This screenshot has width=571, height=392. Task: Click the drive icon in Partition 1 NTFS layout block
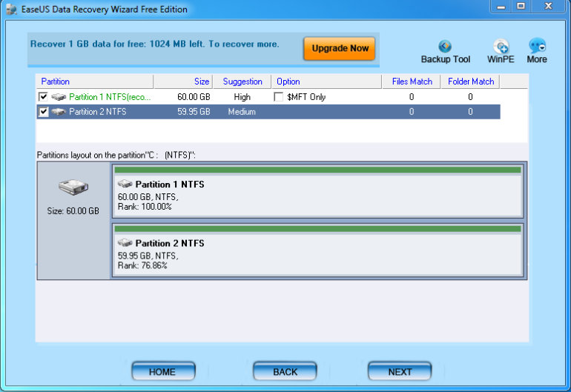pos(125,184)
